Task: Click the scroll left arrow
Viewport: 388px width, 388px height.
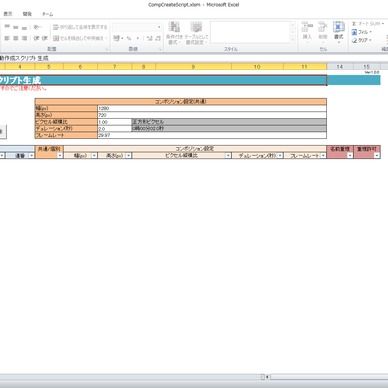Action: tap(267, 377)
